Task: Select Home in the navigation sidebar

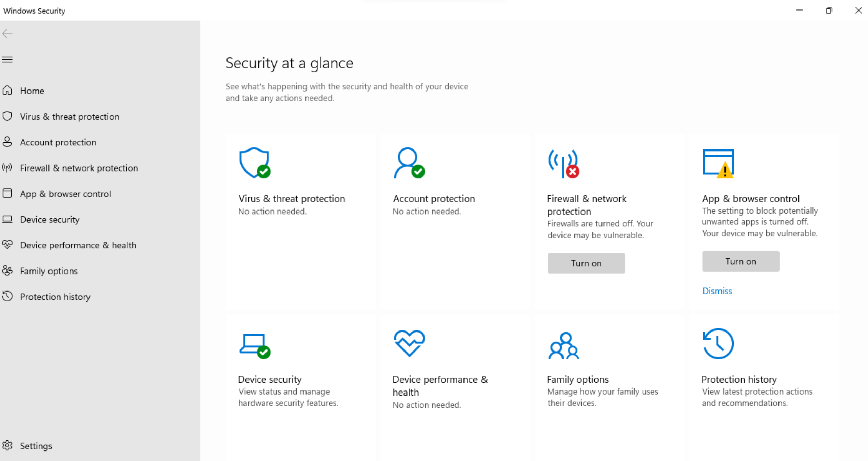Action: (32, 91)
